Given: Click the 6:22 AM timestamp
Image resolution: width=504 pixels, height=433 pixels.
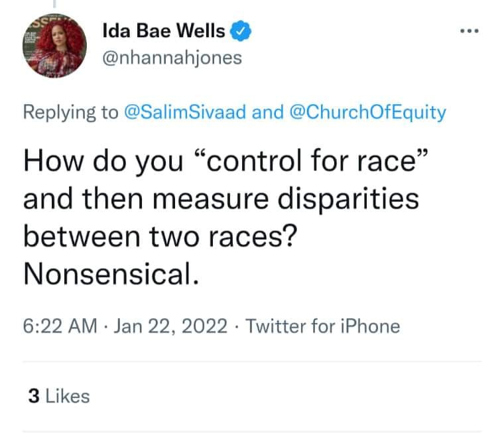Looking at the screenshot, I should click(x=60, y=326).
